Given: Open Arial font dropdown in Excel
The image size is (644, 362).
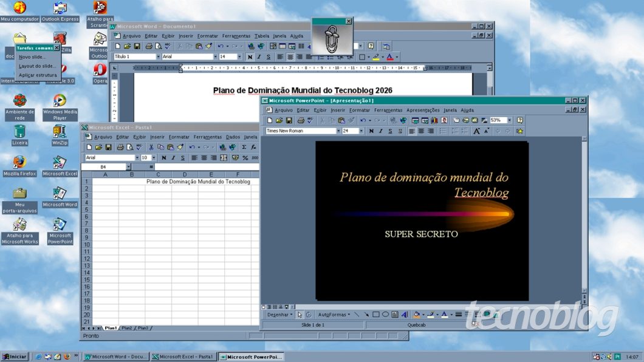Looking at the screenshot, I should tap(137, 157).
